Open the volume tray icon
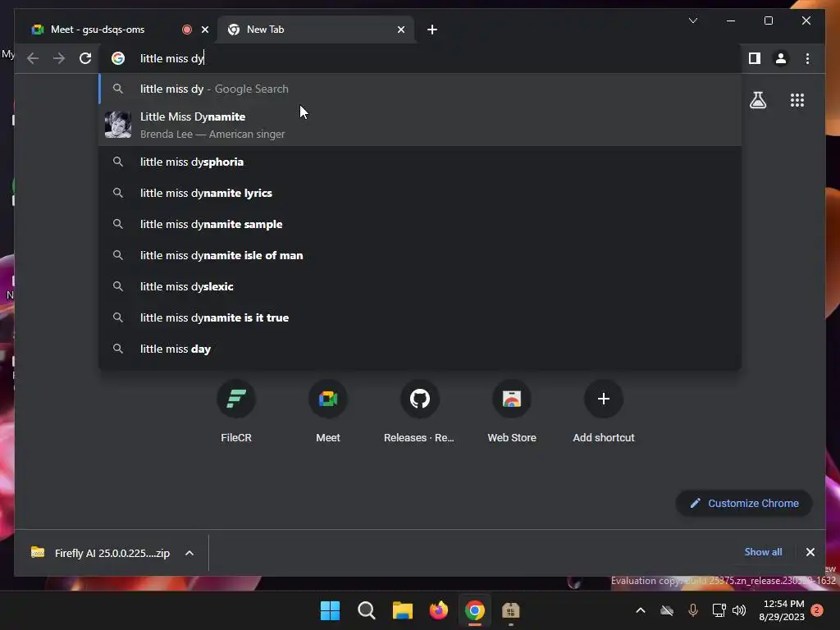This screenshot has width=840, height=630. pyautogui.click(x=739, y=610)
